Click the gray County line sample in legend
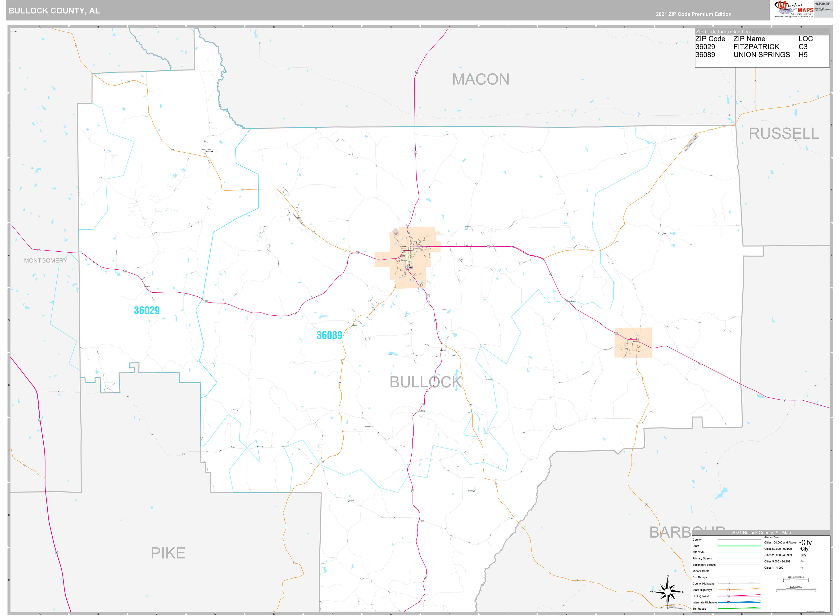The height and width of the screenshot is (616, 840). pos(739,539)
